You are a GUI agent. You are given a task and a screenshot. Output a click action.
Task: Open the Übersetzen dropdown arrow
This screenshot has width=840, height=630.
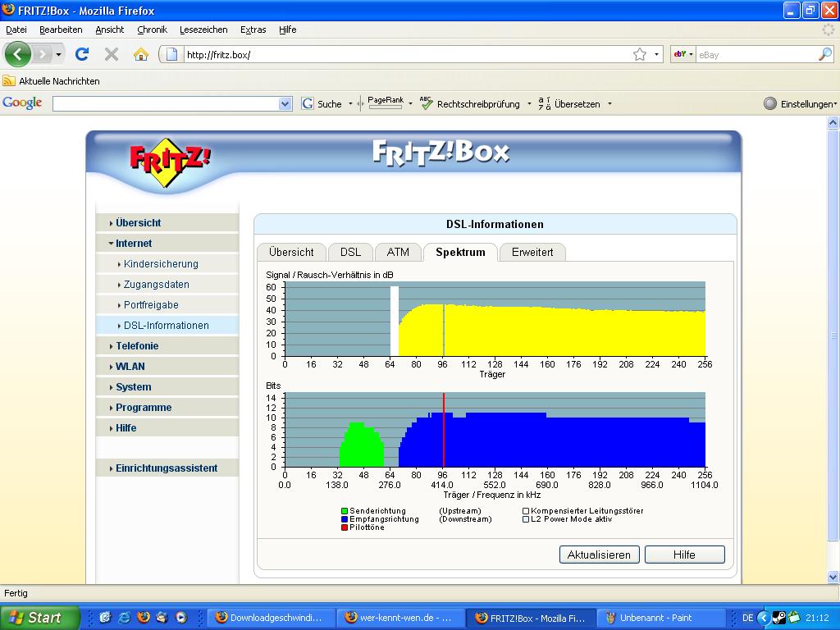point(609,104)
